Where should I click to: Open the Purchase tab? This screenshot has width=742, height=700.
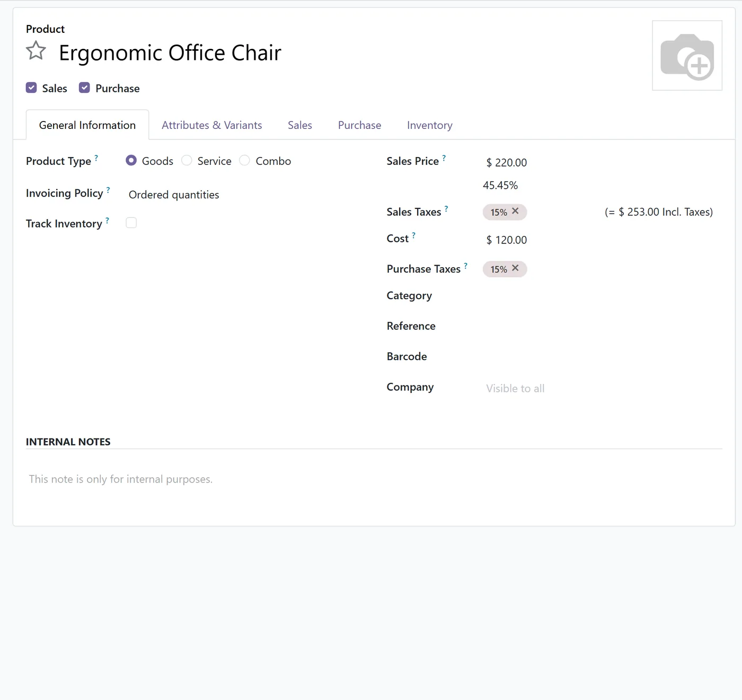coord(359,125)
